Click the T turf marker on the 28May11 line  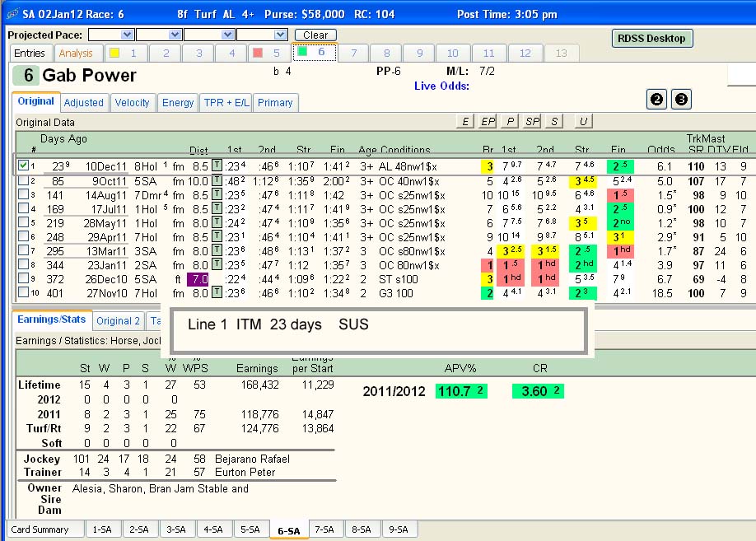pyautogui.click(x=217, y=223)
